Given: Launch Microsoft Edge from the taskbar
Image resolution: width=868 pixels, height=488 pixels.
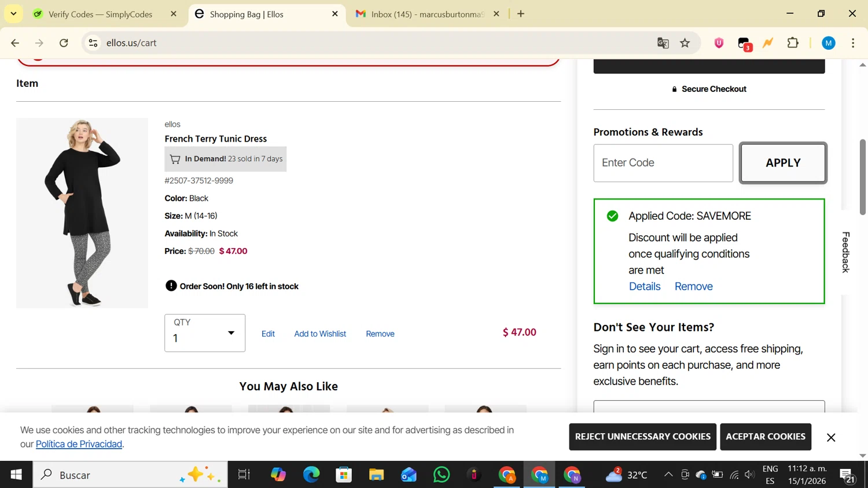Looking at the screenshot, I should coord(311,475).
